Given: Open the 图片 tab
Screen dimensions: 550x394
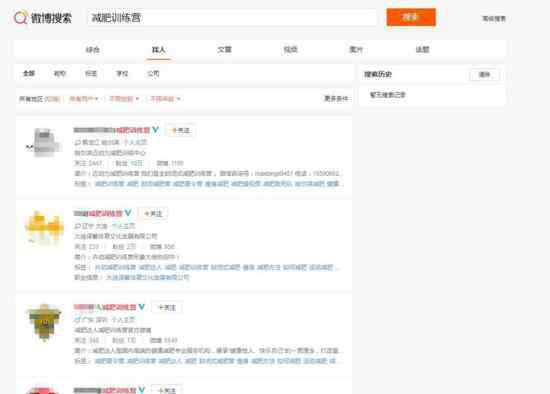Looking at the screenshot, I should coord(356,49).
